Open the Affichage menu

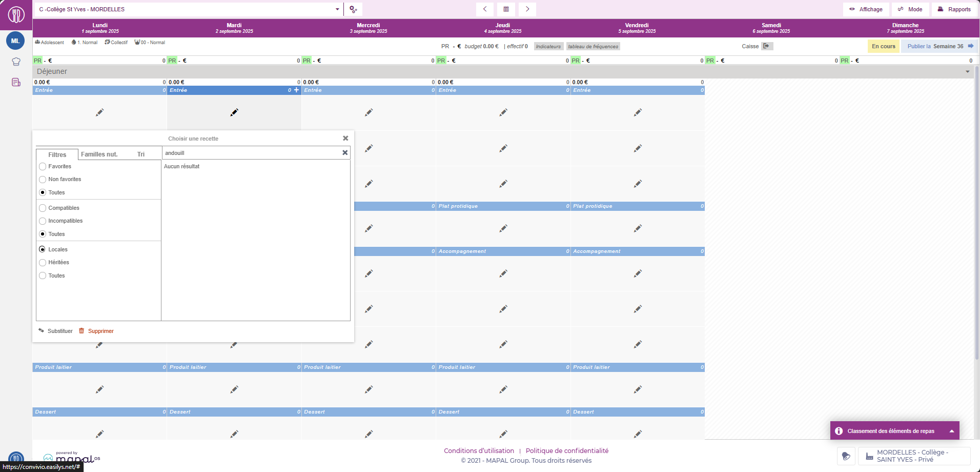[x=866, y=9]
